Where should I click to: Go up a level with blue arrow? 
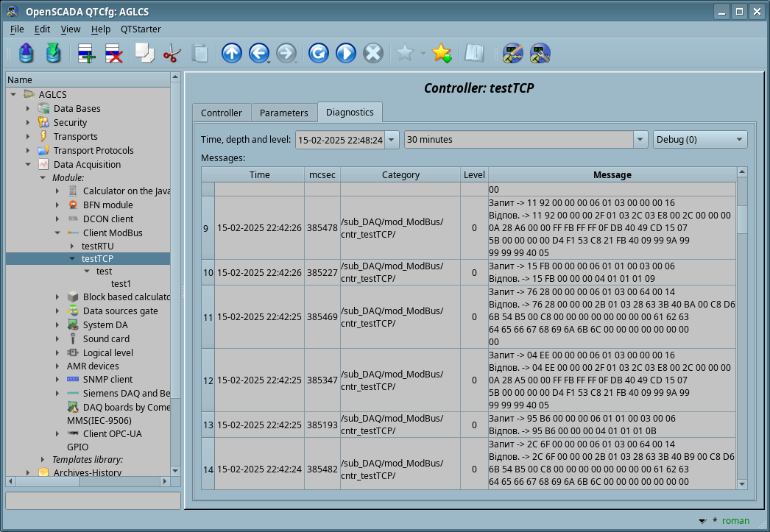point(231,53)
